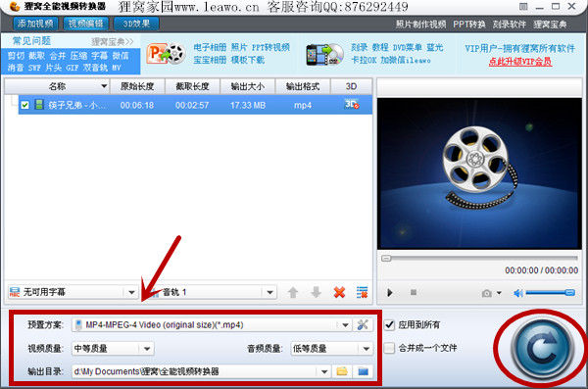Viewport: 588px width, 389px height.
Task: Enable the 合并成一个文件 checkbox
Action: pyautogui.click(x=390, y=348)
